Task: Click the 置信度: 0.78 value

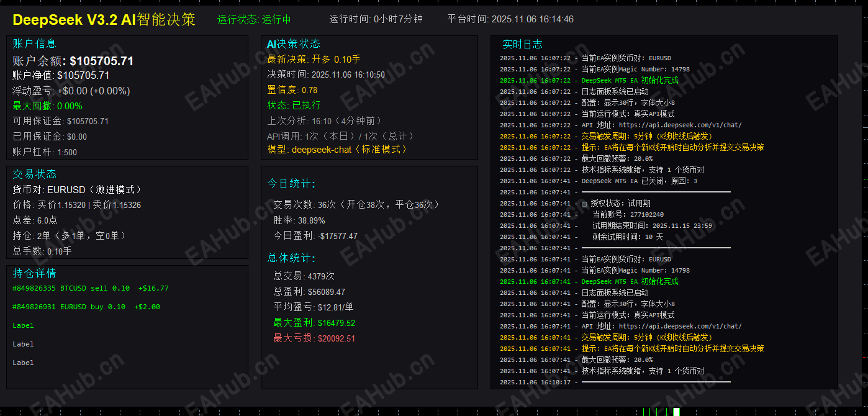Action: click(x=292, y=90)
